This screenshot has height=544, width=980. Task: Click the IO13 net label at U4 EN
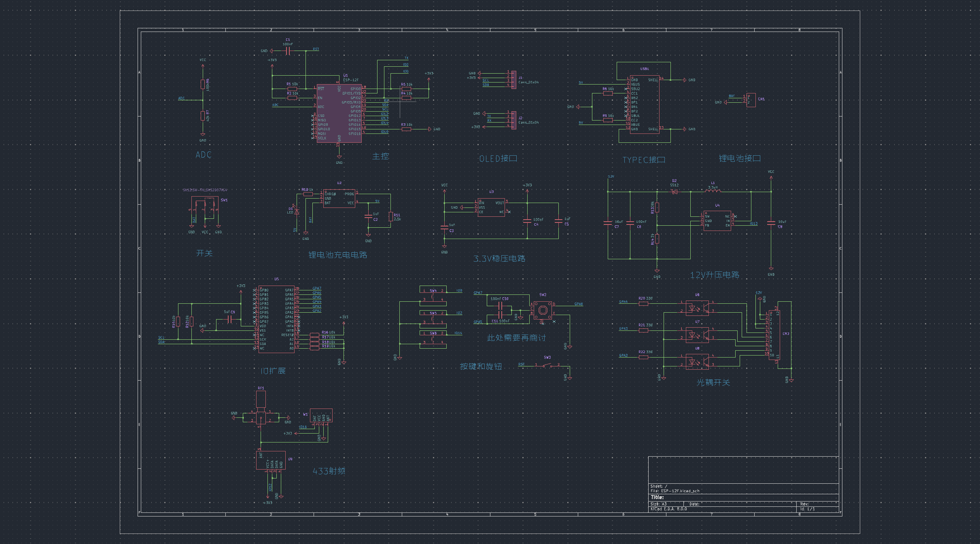[753, 224]
